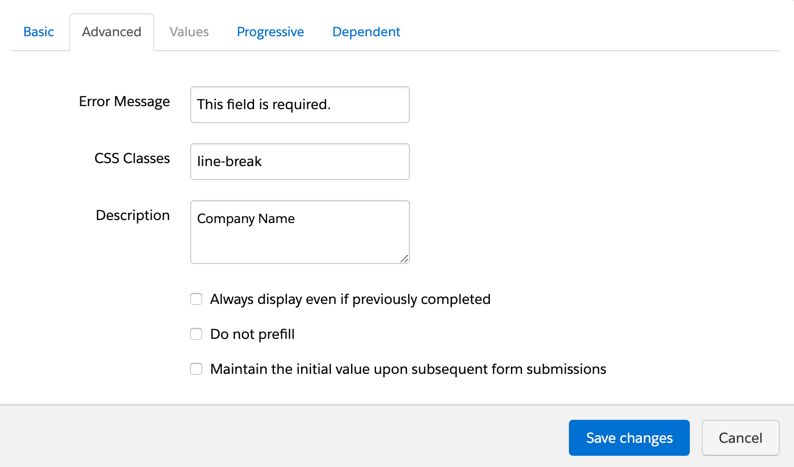Viewport: 794px width, 467px height.
Task: Cancel the field edits
Action: point(740,438)
